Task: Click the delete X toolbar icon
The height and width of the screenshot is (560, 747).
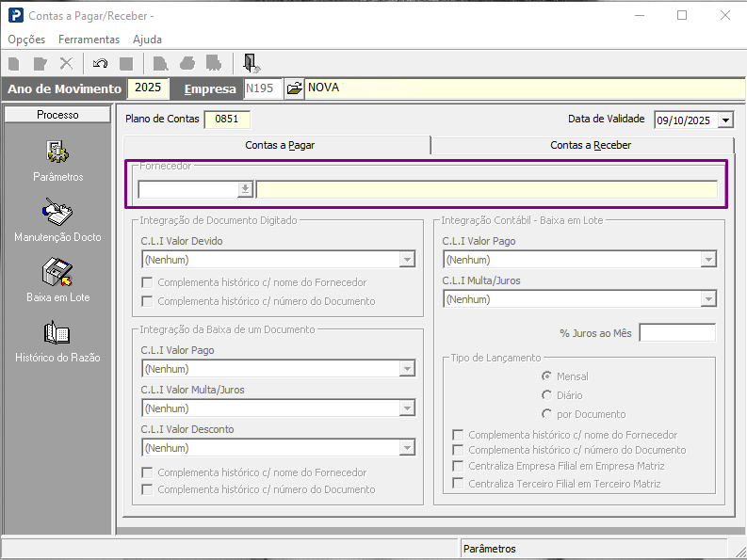Action: 66,64
